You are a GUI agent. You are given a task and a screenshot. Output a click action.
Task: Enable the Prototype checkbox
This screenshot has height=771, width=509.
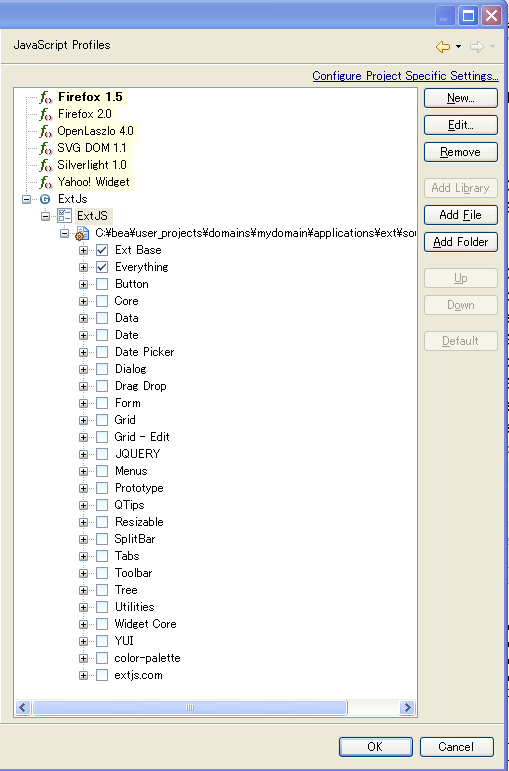click(102, 488)
